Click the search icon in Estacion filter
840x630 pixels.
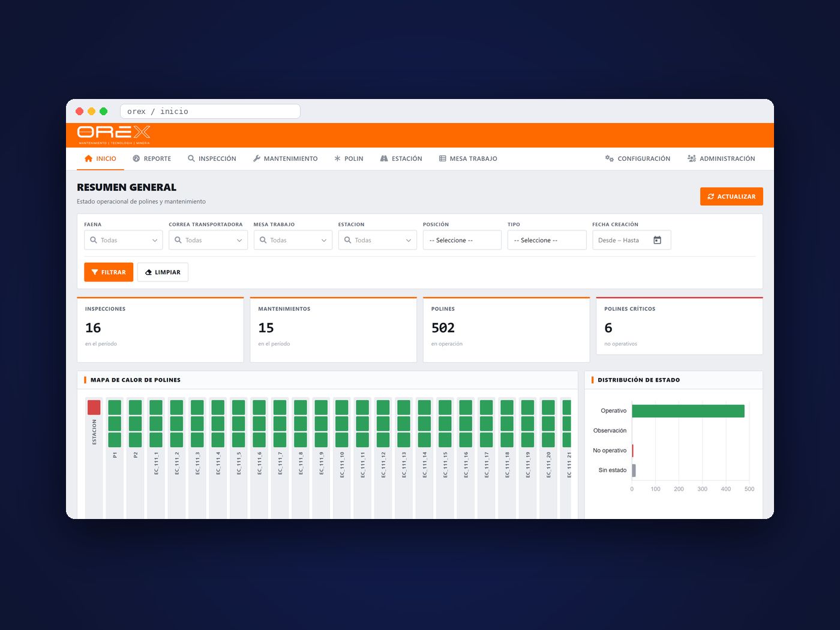(347, 240)
